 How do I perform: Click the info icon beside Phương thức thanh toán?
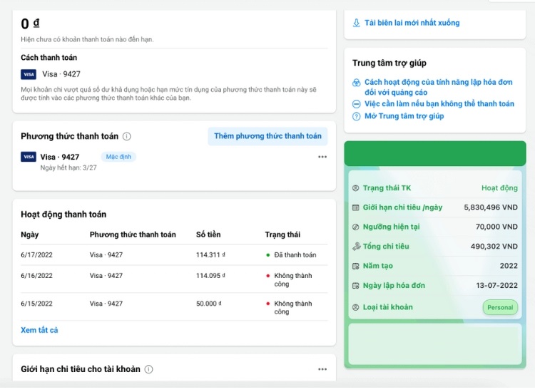click(127, 136)
